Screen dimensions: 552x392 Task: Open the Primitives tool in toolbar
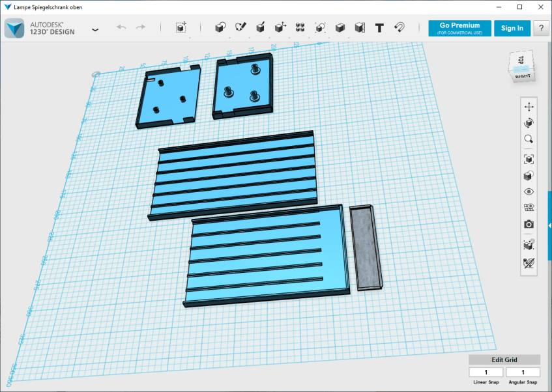[x=220, y=27]
